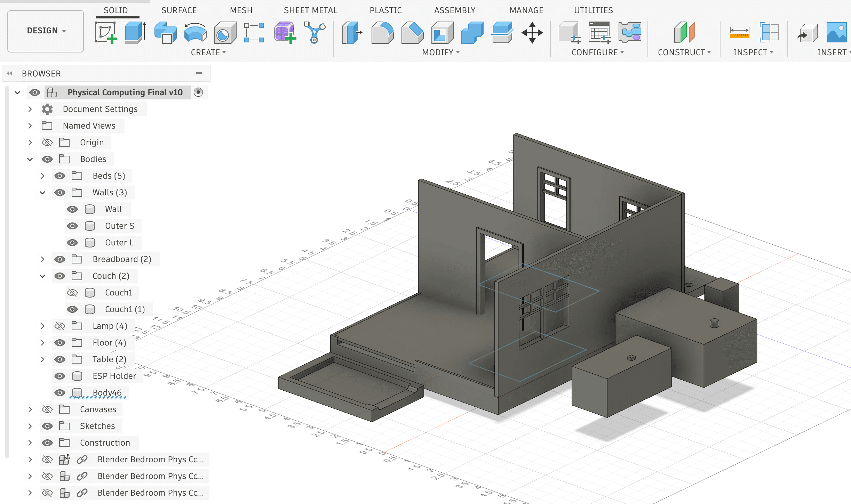Viewport: 851px width, 504px height.
Task: Show the hidden Couch1 body
Action: point(72,293)
